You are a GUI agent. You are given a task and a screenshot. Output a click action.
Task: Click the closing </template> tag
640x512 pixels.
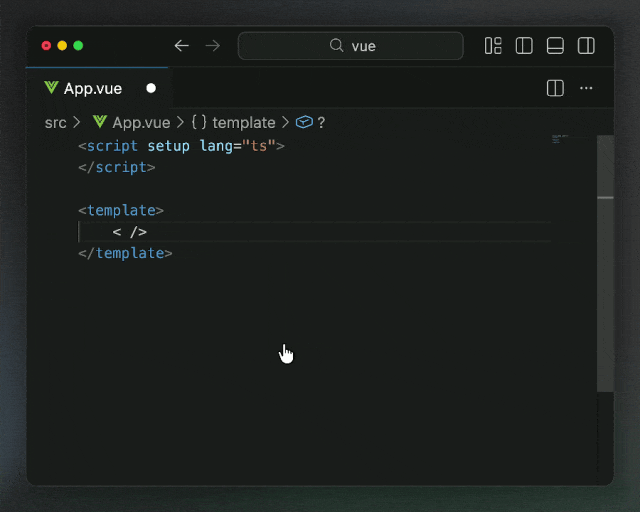(x=126, y=254)
